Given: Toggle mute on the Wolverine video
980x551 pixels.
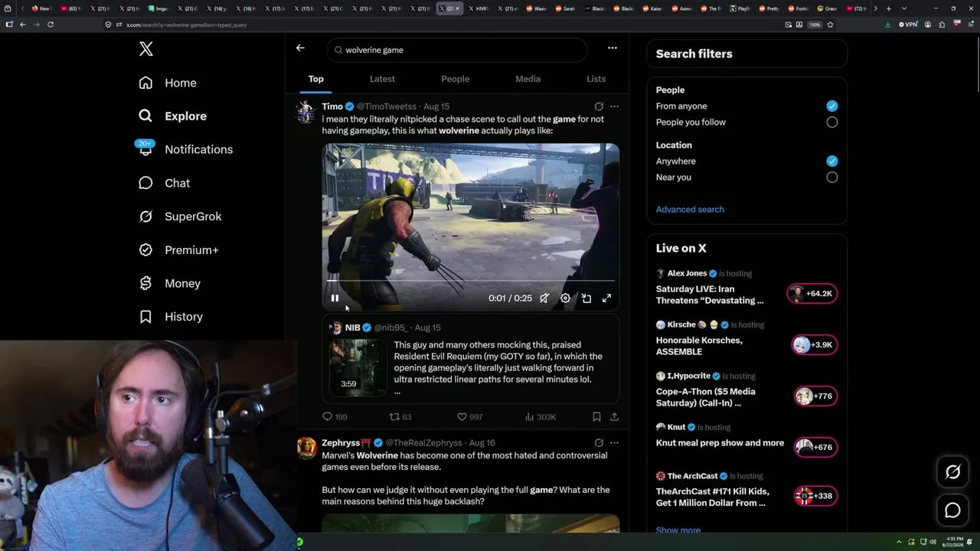Looking at the screenshot, I should point(544,298).
